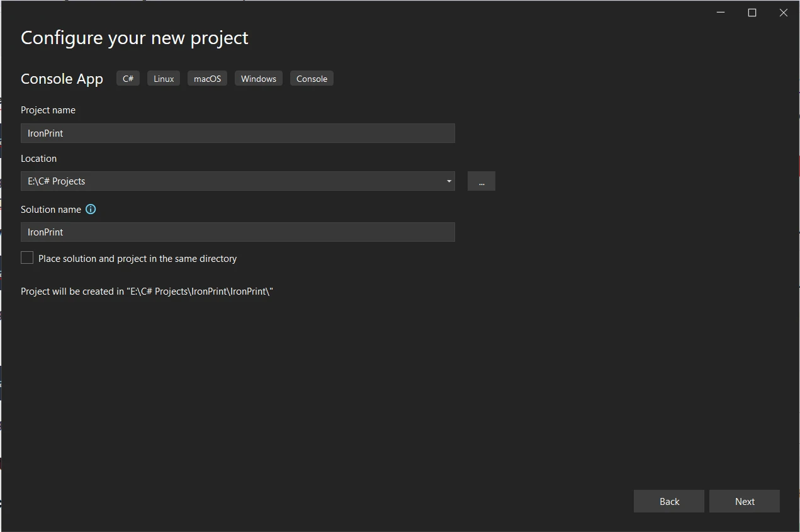Click the "Project will be created in" path text
Viewport: 800px width, 532px height.
(147, 291)
